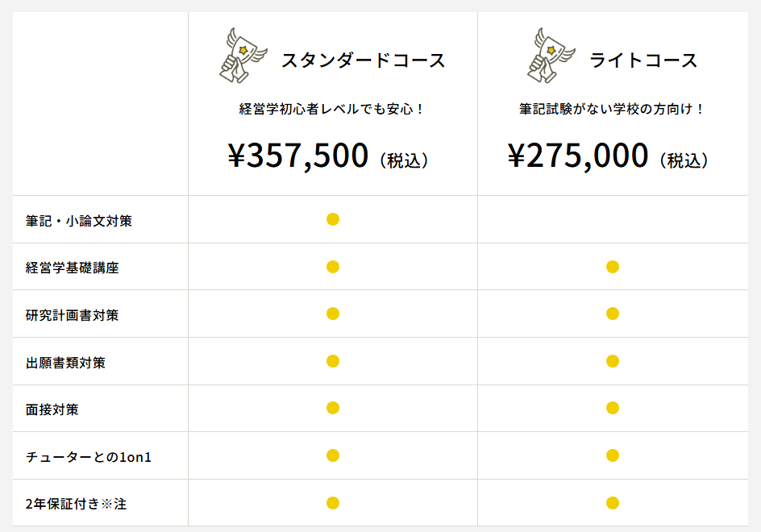This screenshot has height=532, width=761.
Task: Click the Light course trophy icon
Action: coord(551,56)
